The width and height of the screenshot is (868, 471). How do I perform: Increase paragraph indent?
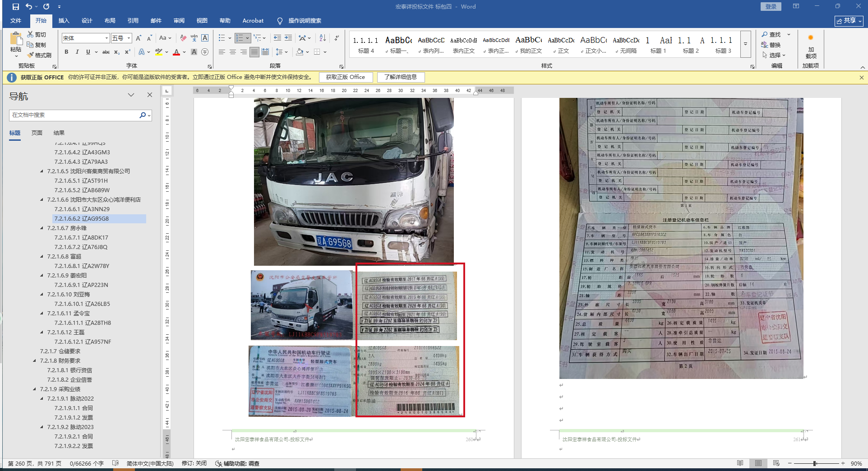288,38
